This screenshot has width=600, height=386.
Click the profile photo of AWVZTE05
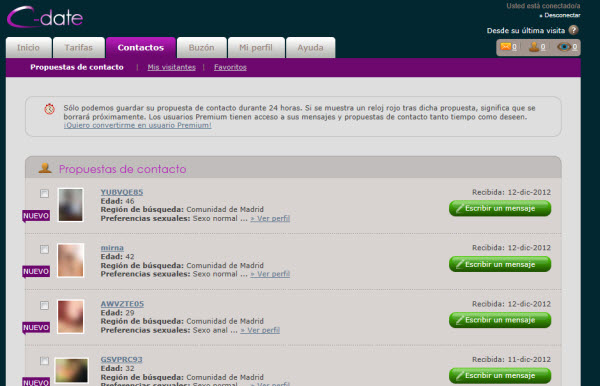pyautogui.click(x=70, y=316)
